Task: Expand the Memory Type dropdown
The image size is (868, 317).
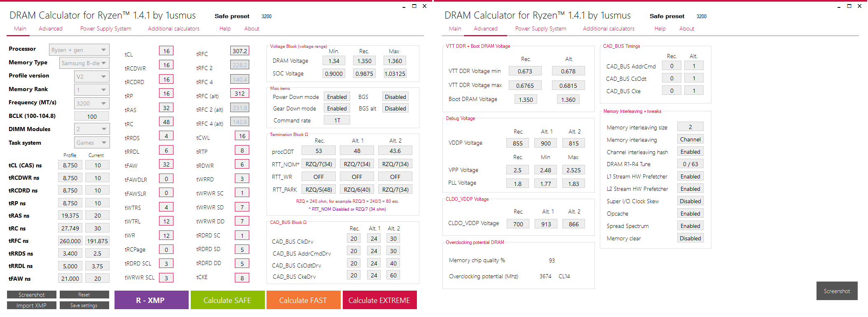Action: coord(84,63)
